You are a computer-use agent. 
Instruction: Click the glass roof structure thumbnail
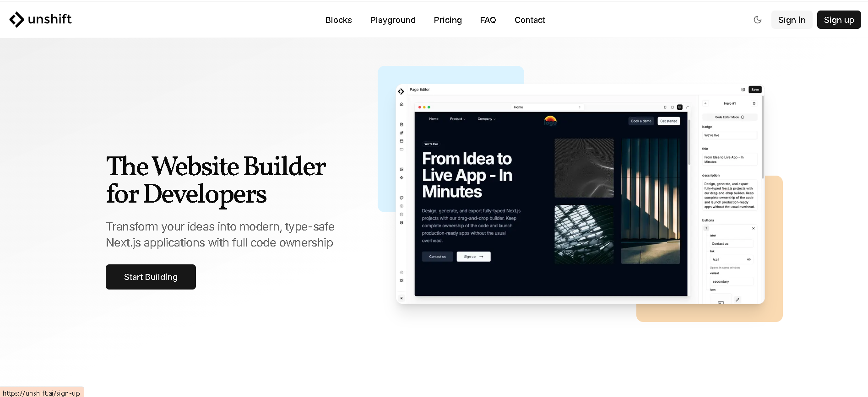[x=584, y=234]
